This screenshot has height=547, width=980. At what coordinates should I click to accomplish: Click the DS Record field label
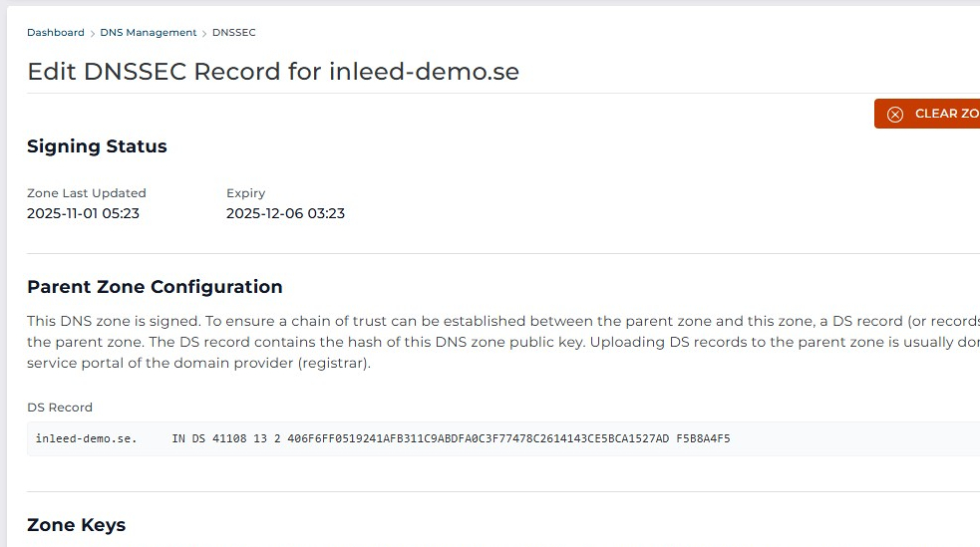click(60, 408)
